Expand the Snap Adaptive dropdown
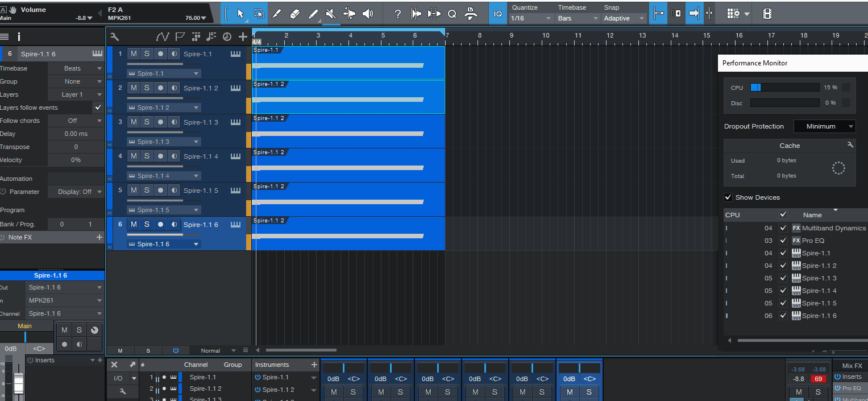The width and height of the screenshot is (868, 401). (624, 18)
